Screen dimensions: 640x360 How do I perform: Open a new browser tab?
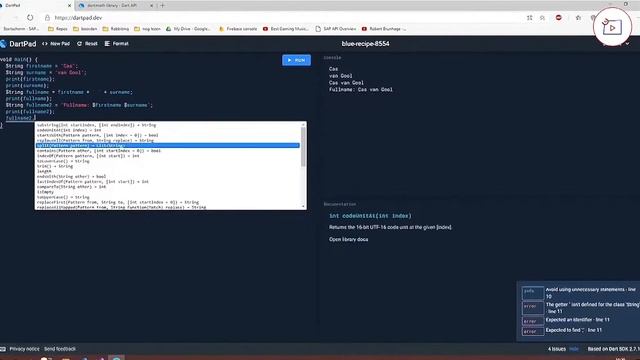tap(162, 6)
